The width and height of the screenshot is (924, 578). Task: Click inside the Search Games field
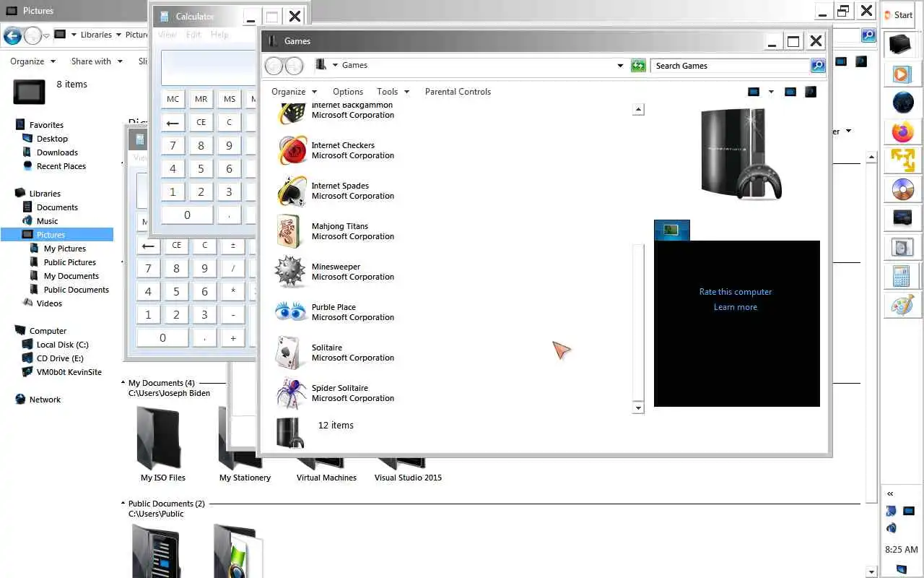pyautogui.click(x=730, y=66)
